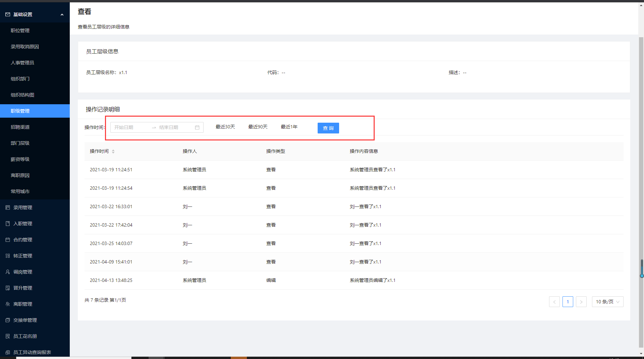The height and width of the screenshot is (359, 644).
Task: Open the date picker calendar icon
Action: (197, 127)
